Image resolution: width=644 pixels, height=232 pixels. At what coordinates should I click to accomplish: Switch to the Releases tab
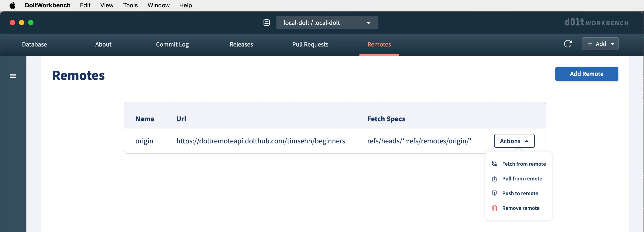click(x=241, y=45)
